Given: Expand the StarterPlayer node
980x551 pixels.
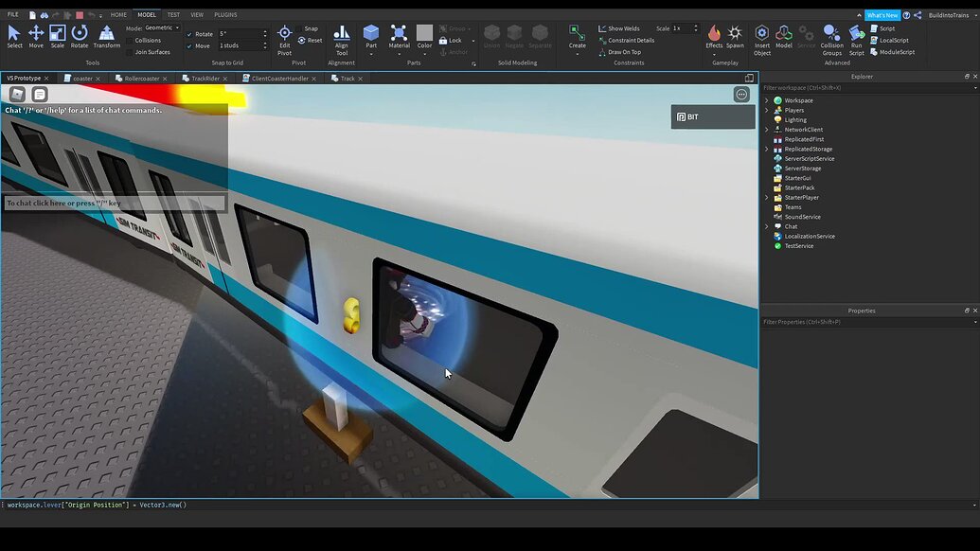Looking at the screenshot, I should pos(767,198).
